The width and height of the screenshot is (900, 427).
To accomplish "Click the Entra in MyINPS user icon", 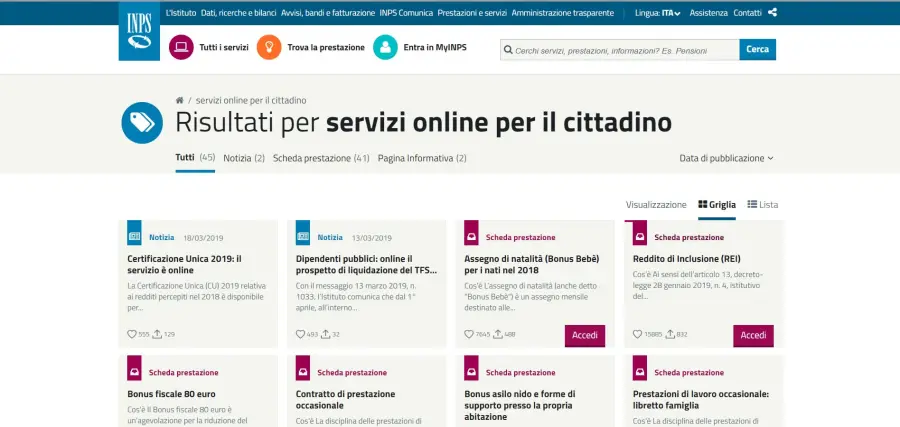I will [x=385, y=47].
